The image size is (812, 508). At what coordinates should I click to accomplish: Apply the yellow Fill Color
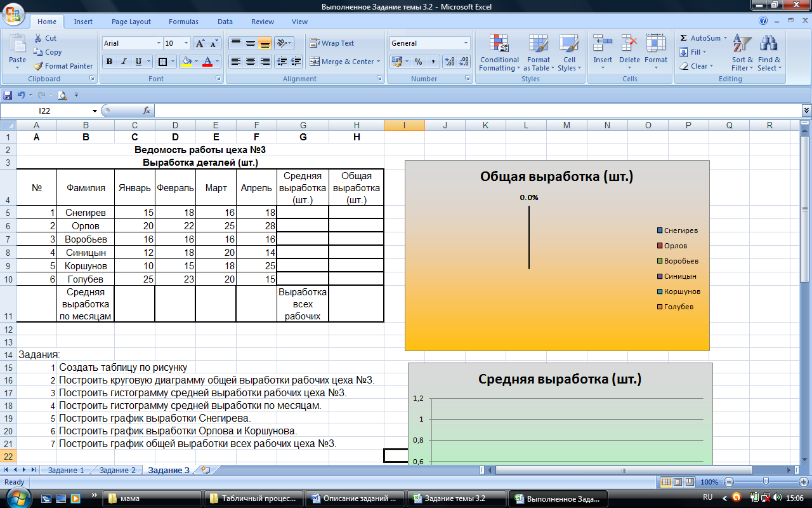(187, 62)
